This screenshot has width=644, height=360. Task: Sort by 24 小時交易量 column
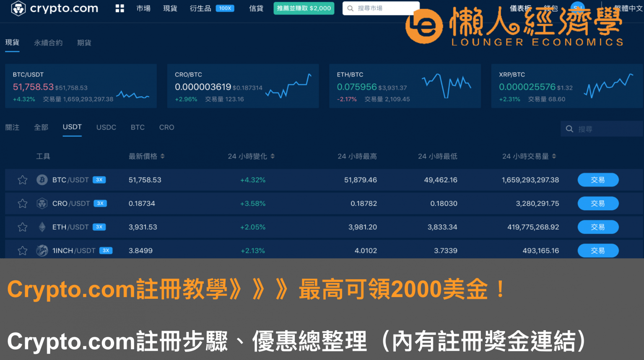[554, 156]
